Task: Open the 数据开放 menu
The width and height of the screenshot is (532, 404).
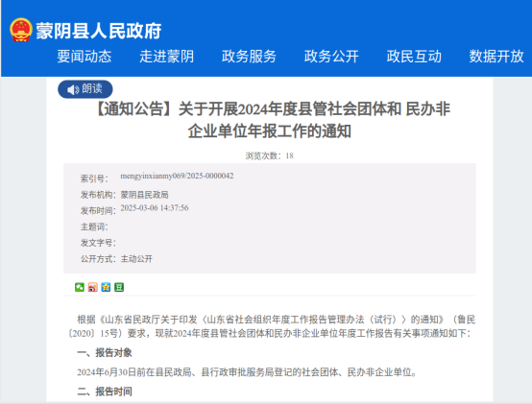Action: click(x=496, y=57)
